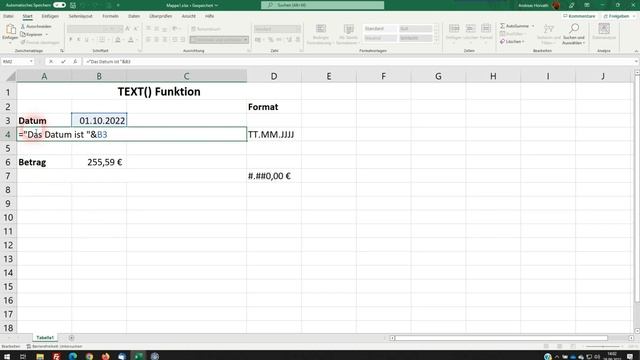
Task: Open the Kommentare pane button
Action: tap(579, 16)
